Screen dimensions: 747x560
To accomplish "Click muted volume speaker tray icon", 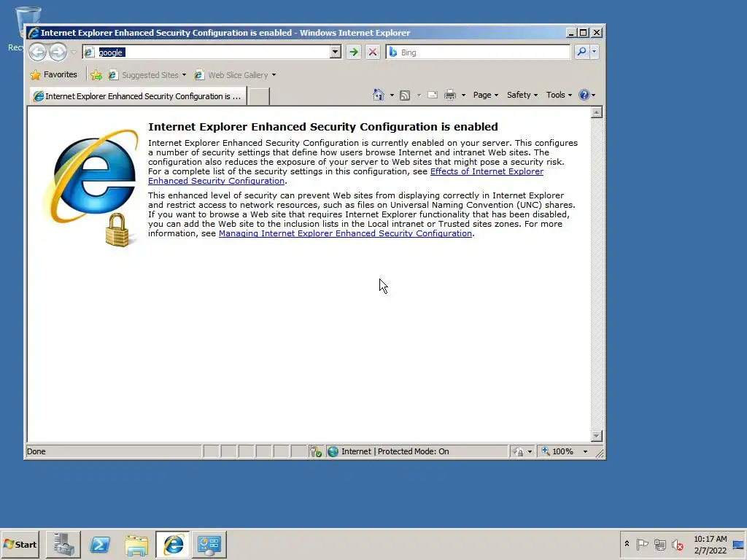I will 677,544.
